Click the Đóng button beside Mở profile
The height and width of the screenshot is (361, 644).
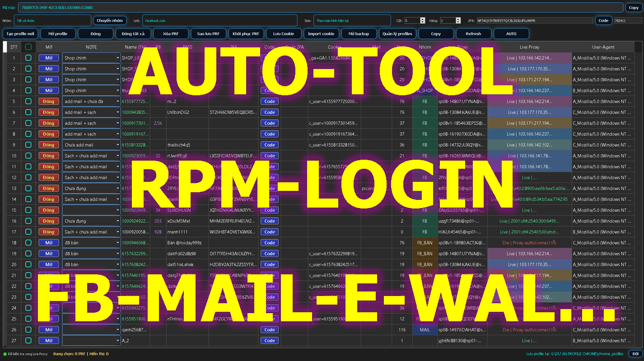[x=95, y=34]
